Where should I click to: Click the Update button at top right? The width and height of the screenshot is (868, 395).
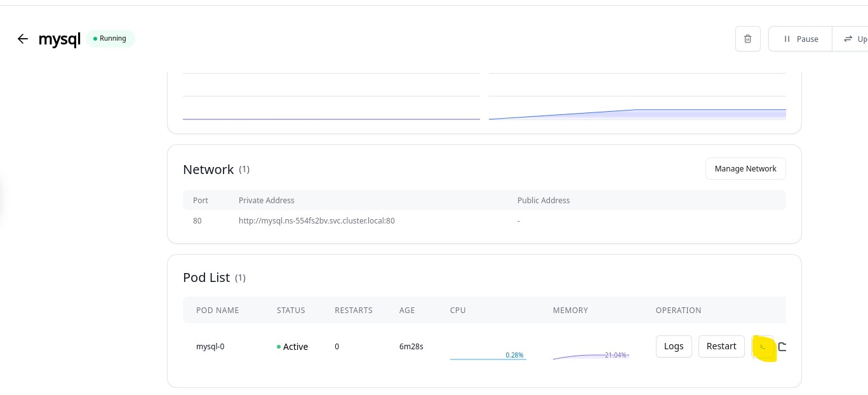pyautogui.click(x=854, y=39)
